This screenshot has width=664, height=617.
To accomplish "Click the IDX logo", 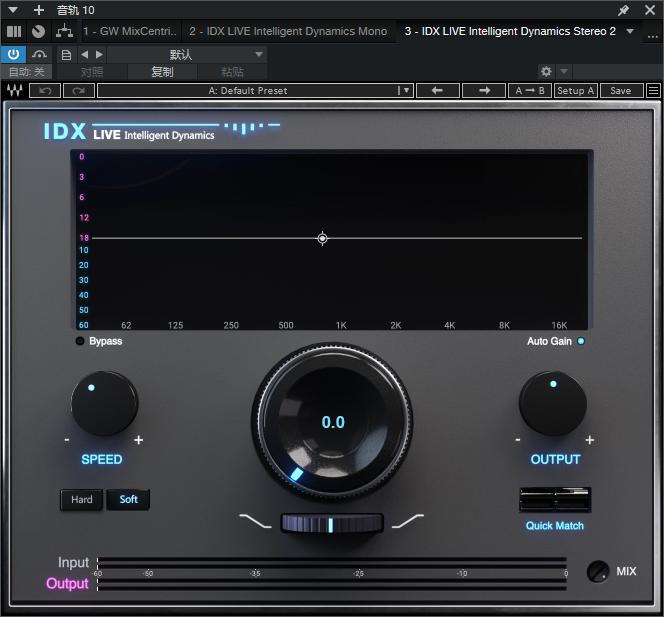I will click(65, 131).
